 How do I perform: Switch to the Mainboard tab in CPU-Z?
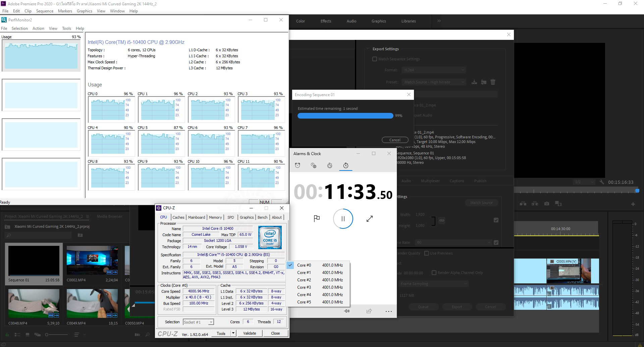[x=197, y=217]
